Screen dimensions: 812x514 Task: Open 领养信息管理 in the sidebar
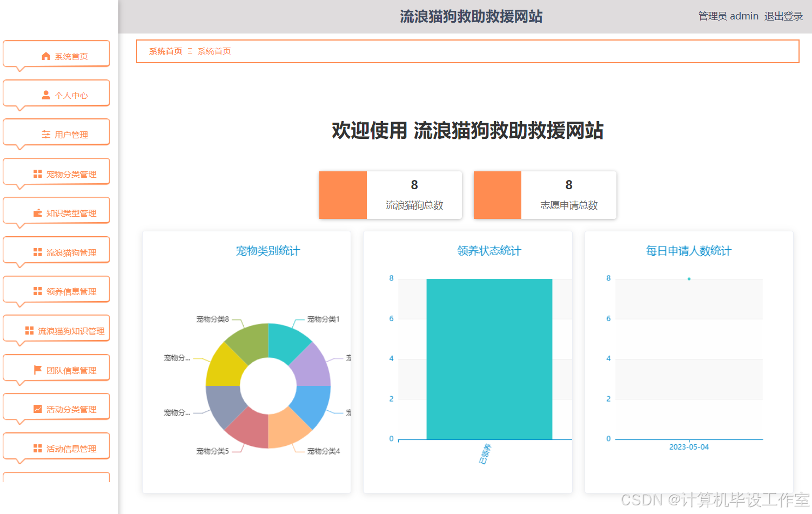pyautogui.click(x=56, y=290)
